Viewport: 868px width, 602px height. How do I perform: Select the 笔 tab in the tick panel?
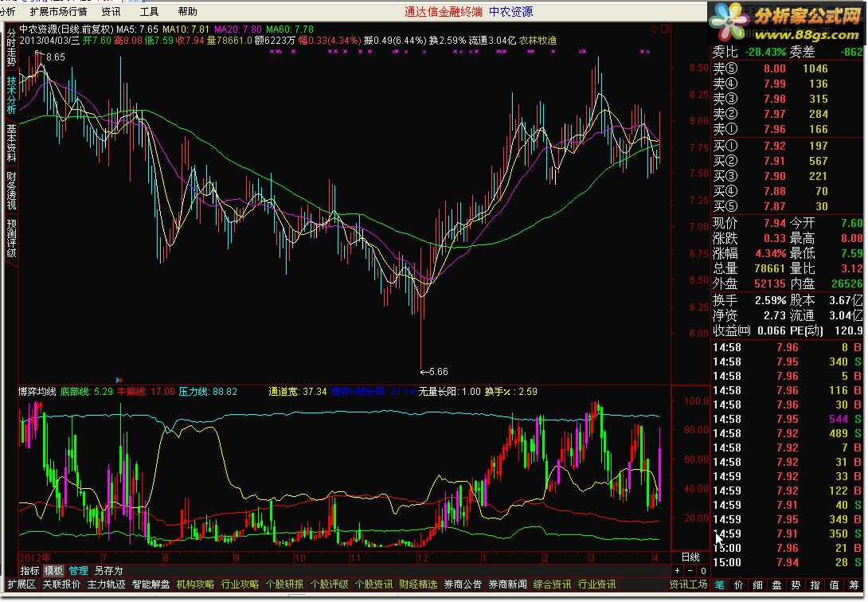click(x=719, y=584)
